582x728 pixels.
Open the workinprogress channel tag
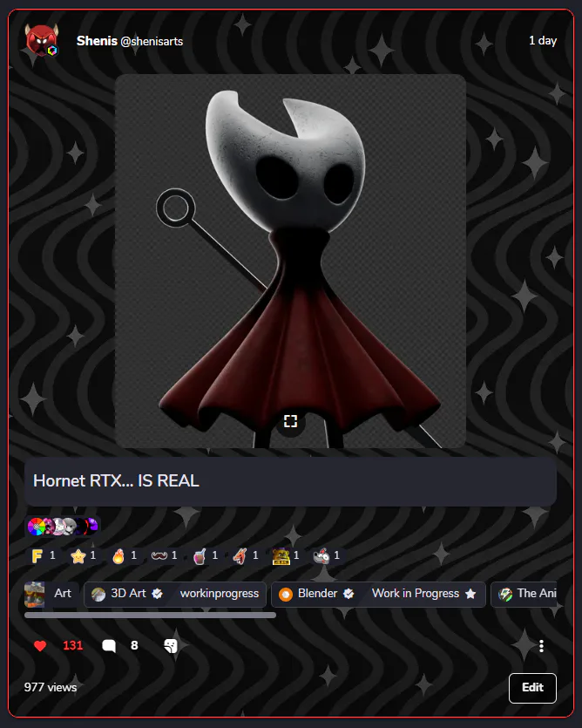pos(219,594)
